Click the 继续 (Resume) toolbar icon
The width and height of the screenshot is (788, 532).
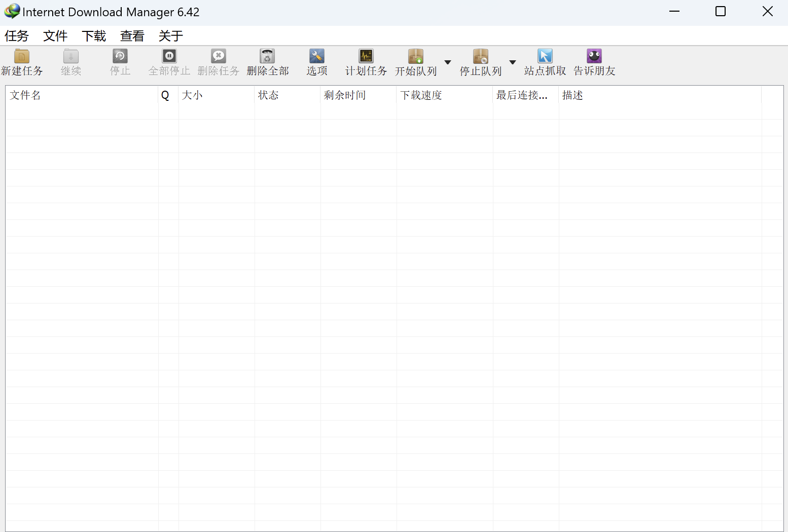(x=71, y=56)
